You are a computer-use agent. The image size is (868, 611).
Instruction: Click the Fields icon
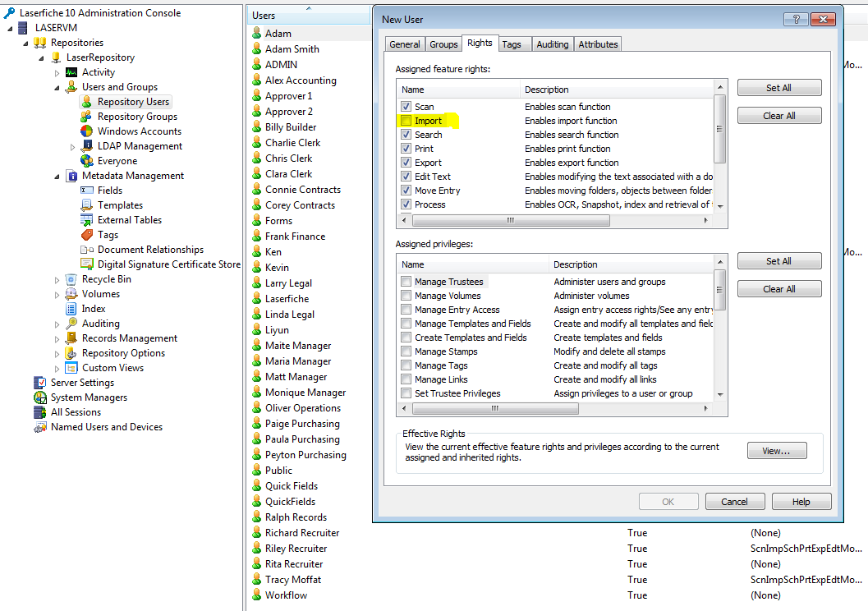[86, 191]
